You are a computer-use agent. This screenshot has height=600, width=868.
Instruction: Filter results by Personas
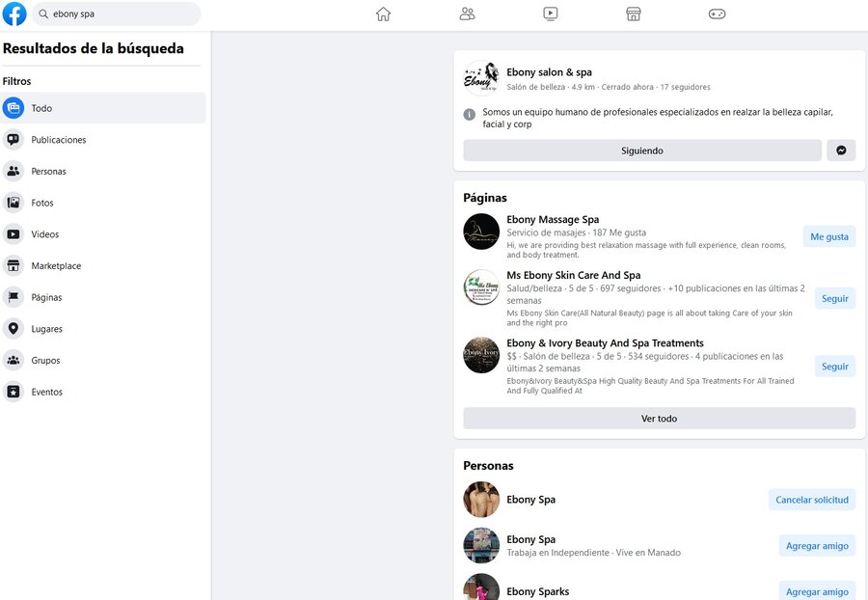coord(103,171)
